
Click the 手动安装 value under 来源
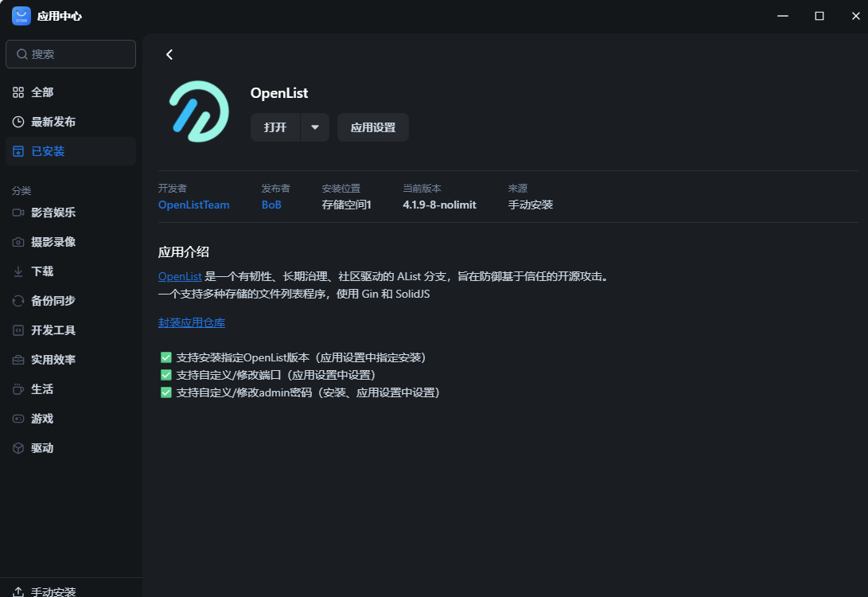coord(531,205)
